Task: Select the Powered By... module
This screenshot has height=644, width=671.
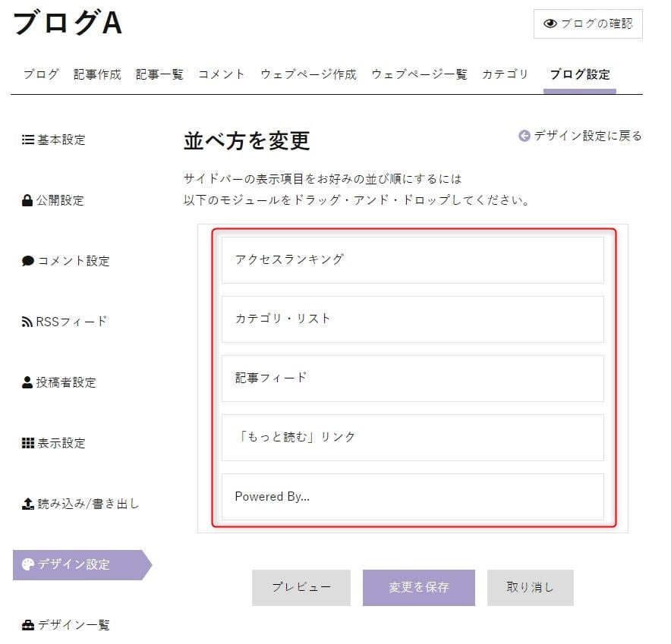Action: coord(413,497)
